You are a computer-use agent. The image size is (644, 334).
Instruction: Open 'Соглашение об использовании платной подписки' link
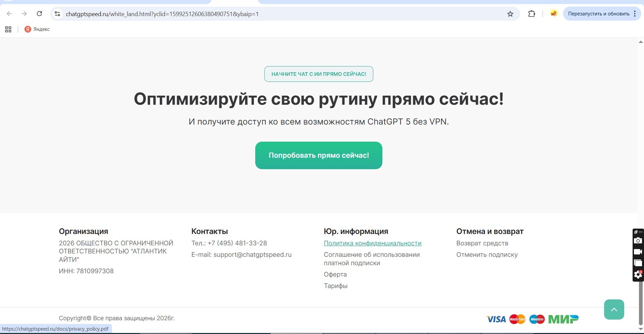(x=372, y=259)
